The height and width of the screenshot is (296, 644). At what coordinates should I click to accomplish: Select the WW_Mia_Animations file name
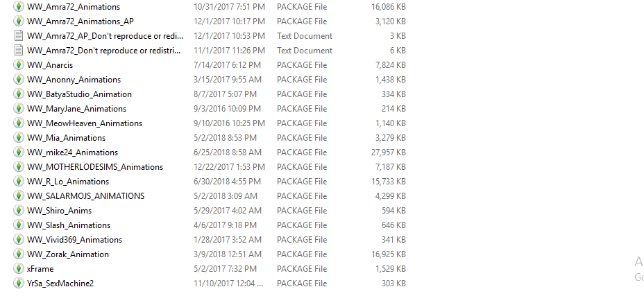(66, 138)
